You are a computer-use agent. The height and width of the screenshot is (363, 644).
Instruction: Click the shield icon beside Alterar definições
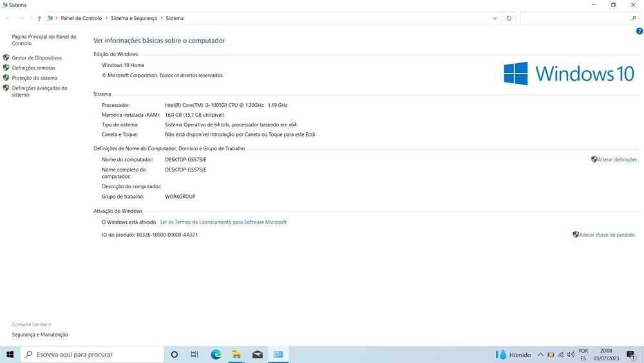pos(594,159)
